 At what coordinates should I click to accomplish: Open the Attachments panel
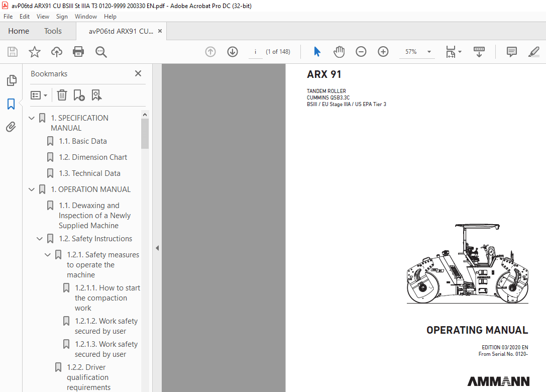(x=11, y=127)
